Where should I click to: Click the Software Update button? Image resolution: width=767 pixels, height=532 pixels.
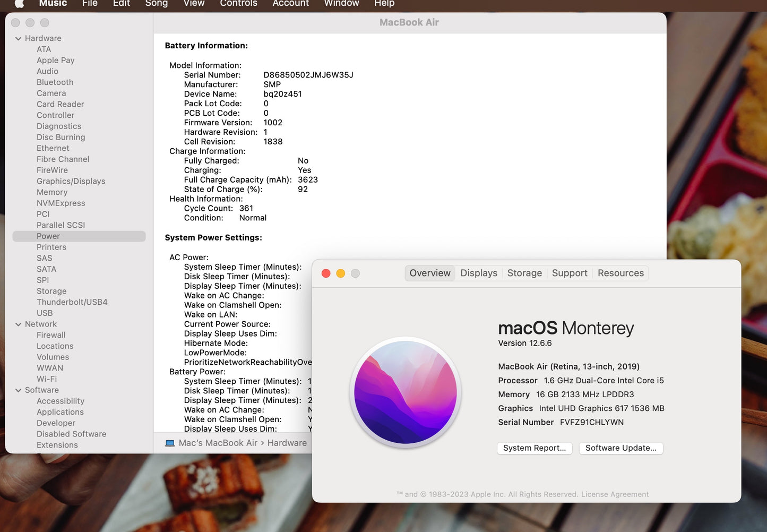[x=621, y=448]
